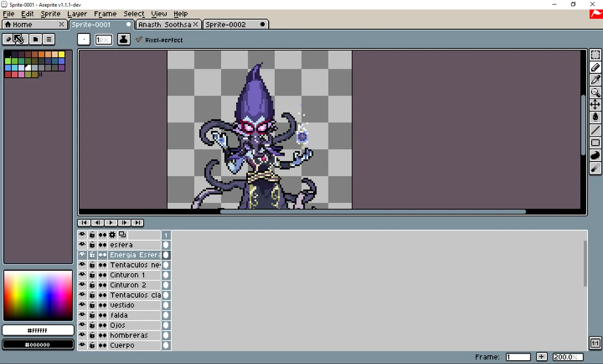
Task: Select the yellow palette swatch
Action: point(62,55)
